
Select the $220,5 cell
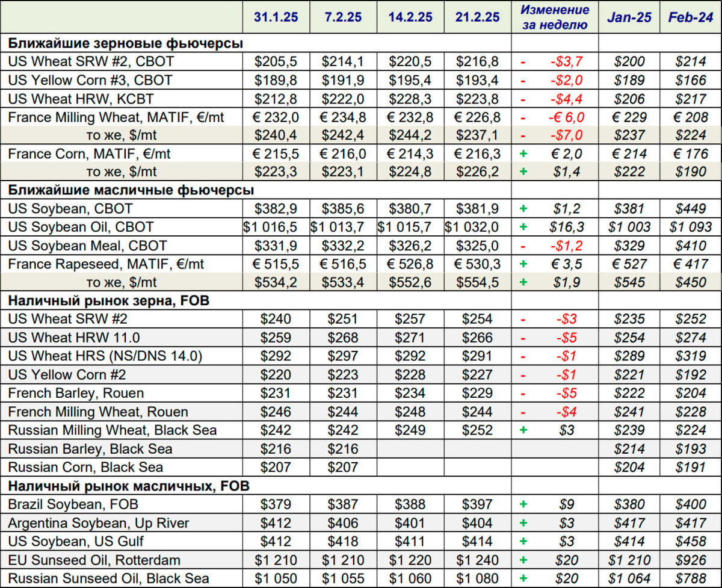pyautogui.click(x=410, y=61)
